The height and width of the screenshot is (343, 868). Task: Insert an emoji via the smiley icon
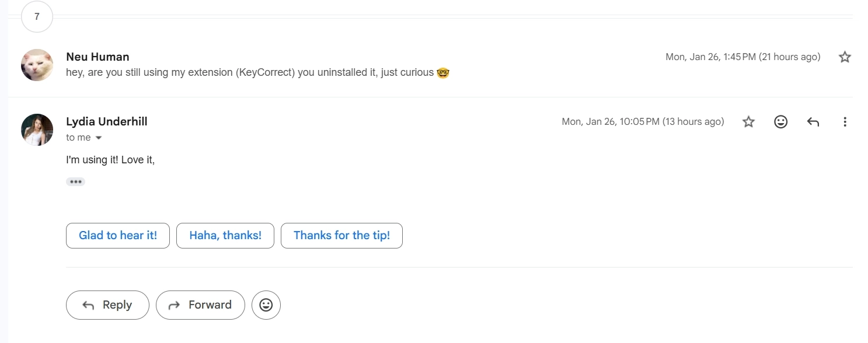(x=266, y=304)
